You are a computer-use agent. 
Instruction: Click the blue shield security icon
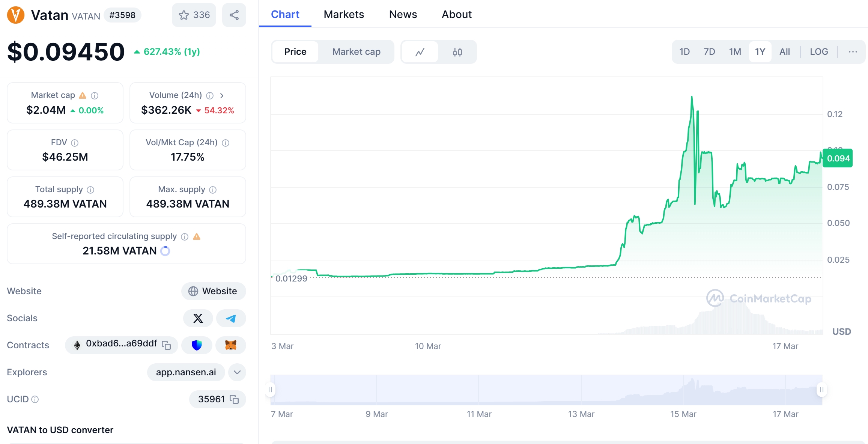click(197, 345)
